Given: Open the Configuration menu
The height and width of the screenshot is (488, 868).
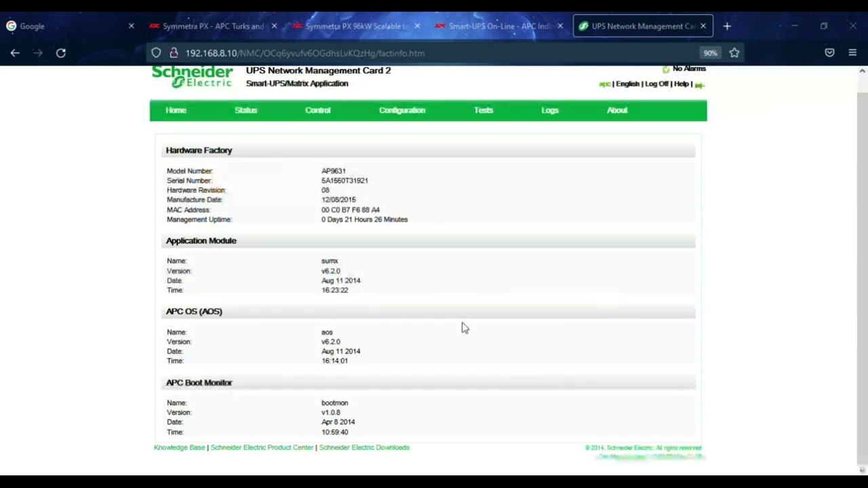Looking at the screenshot, I should coord(402,110).
